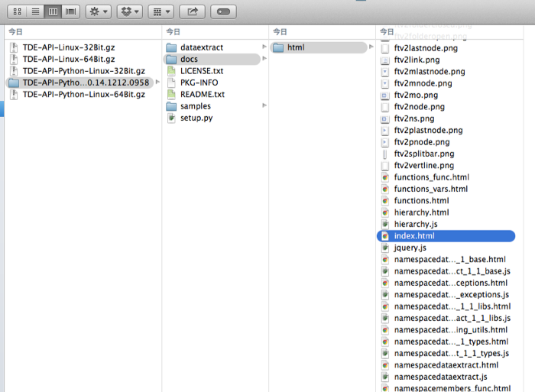
Task: Expand arrow beside samples folder
Action: [x=264, y=106]
